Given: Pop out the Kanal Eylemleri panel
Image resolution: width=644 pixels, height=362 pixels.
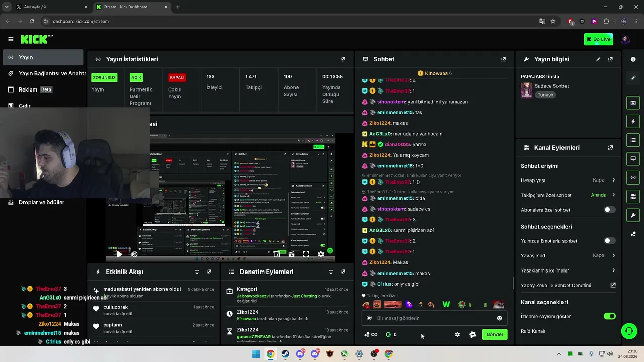Looking at the screenshot, I should pos(610,148).
